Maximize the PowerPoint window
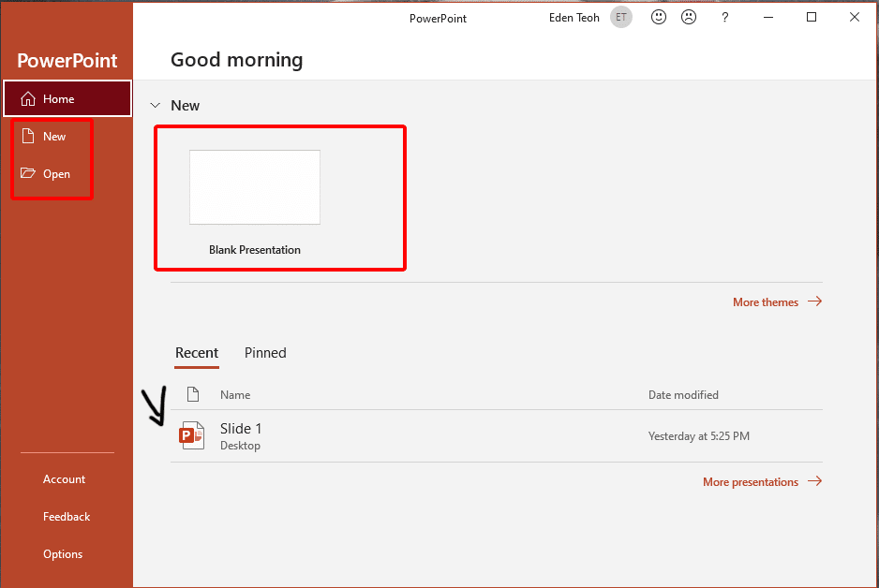Viewport: 879px width, 588px height. [812, 18]
